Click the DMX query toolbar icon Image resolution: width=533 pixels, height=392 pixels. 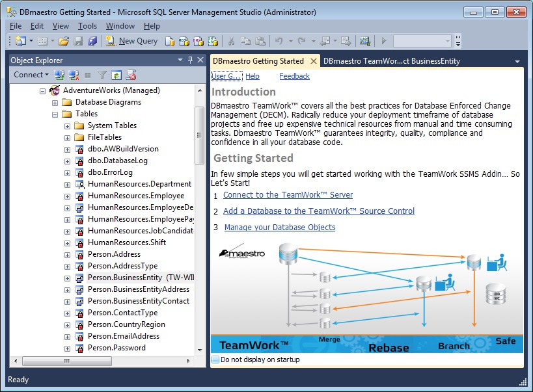198,41
